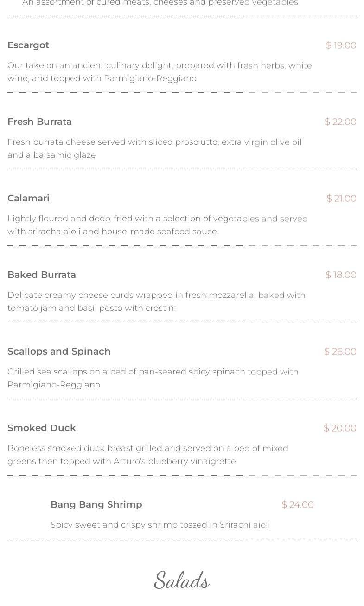Select the Escargot $19.00 price

[341, 45]
